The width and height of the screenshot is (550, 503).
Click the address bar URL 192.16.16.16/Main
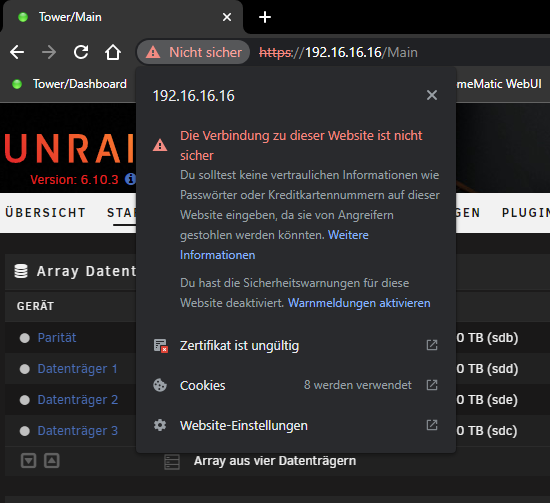338,53
